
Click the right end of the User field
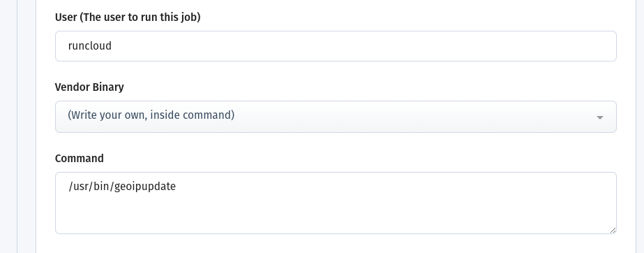pos(604,46)
